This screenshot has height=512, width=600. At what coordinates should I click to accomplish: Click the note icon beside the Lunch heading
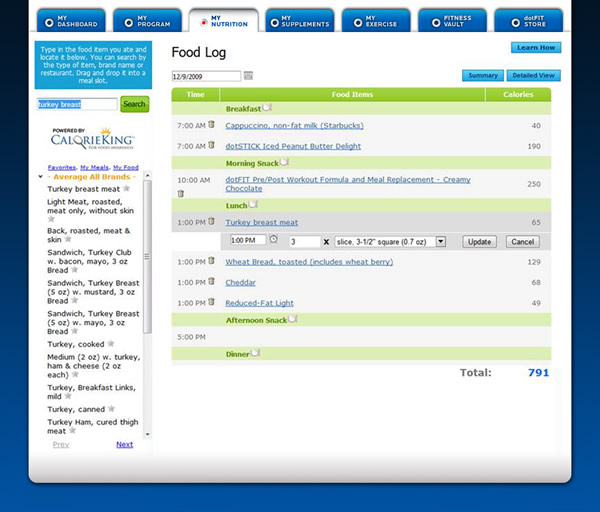pos(253,204)
